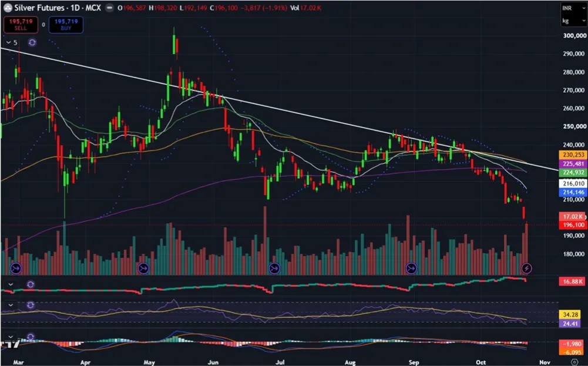Click the −6,095 MACD label

click(572, 352)
